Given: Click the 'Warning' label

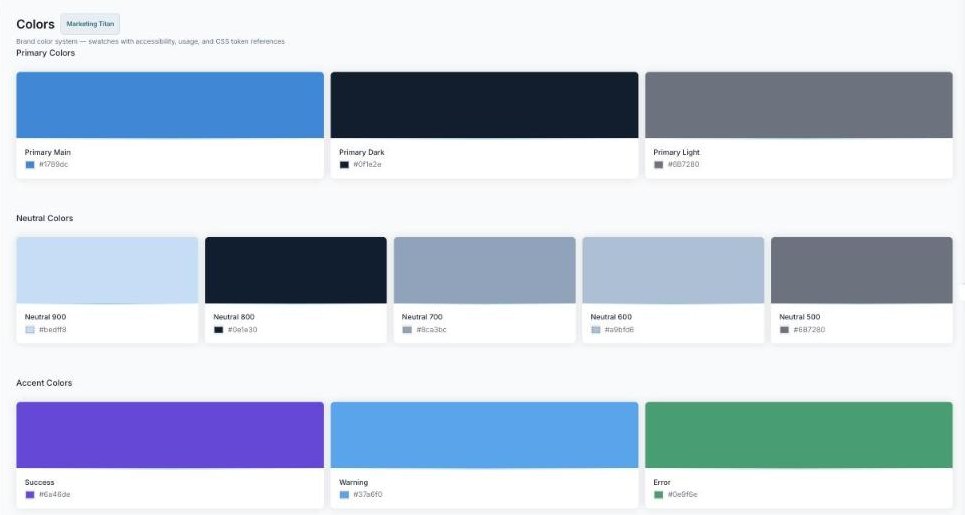Looking at the screenshot, I should tap(353, 482).
